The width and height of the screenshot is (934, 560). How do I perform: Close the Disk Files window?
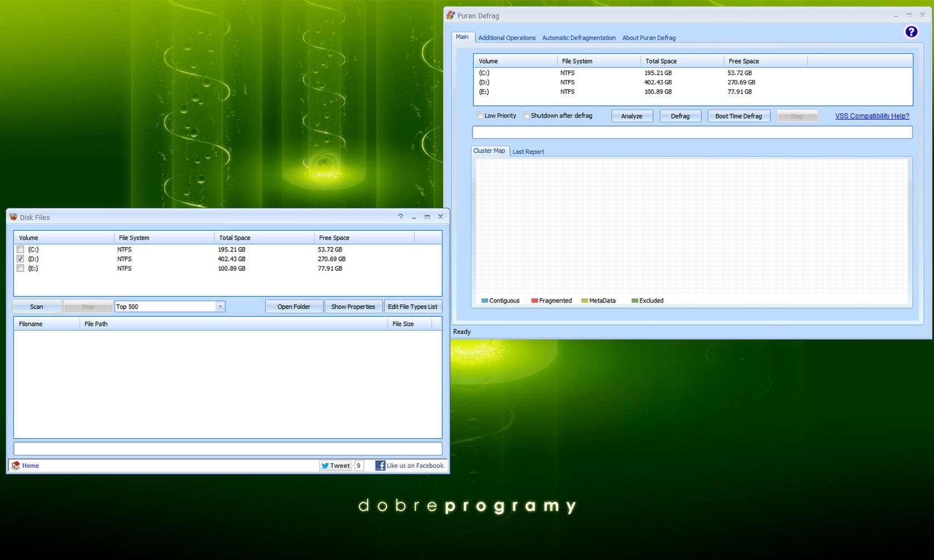pyautogui.click(x=440, y=217)
